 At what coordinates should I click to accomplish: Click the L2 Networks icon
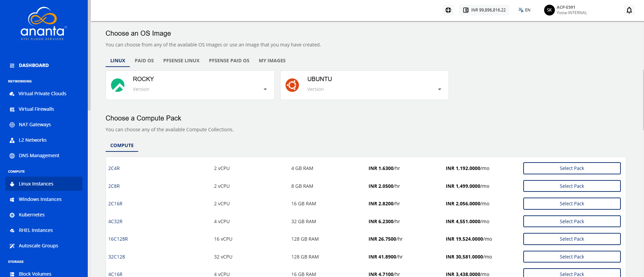coord(12,140)
